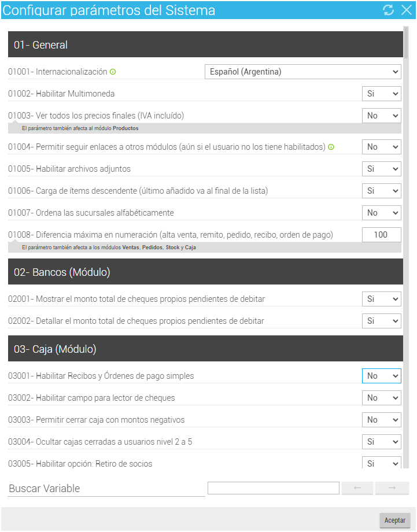This screenshot has height=532, width=417.
Task: Open dropdown for Ordena las sucursales alfabéticamente
Action: pyautogui.click(x=382, y=213)
